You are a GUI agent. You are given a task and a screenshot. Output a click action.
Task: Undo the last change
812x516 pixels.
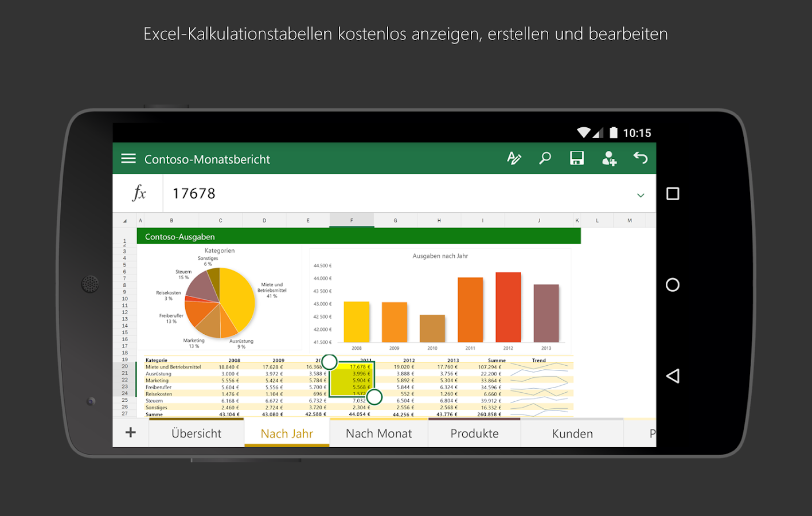[641, 158]
